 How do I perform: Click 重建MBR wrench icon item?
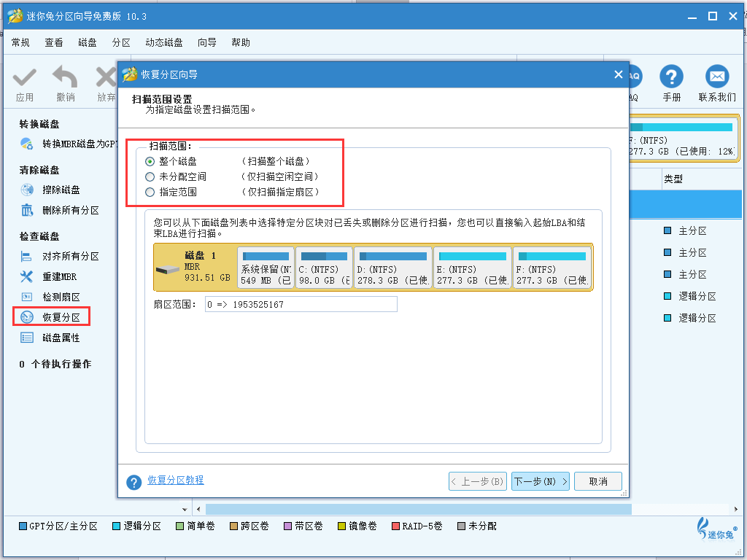pos(27,276)
